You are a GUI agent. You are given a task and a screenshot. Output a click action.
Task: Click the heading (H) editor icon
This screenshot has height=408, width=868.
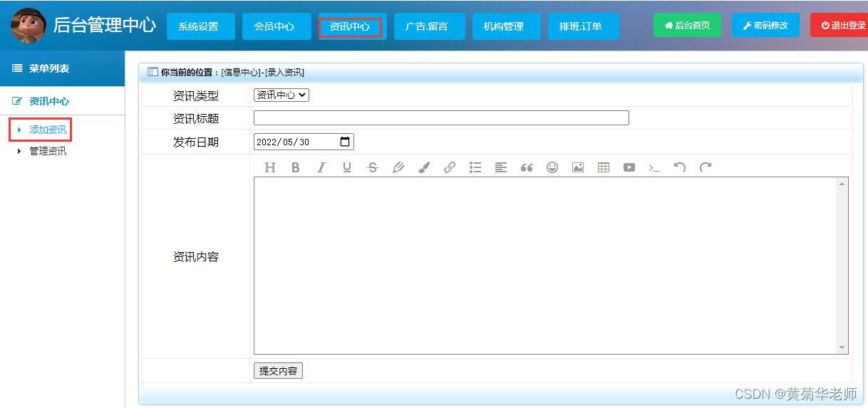(269, 167)
